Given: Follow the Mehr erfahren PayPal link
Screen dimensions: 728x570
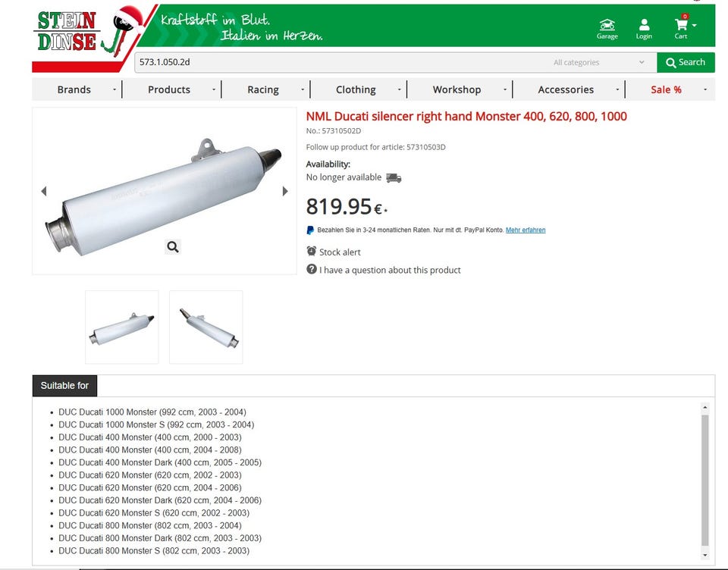Looking at the screenshot, I should (526, 230).
